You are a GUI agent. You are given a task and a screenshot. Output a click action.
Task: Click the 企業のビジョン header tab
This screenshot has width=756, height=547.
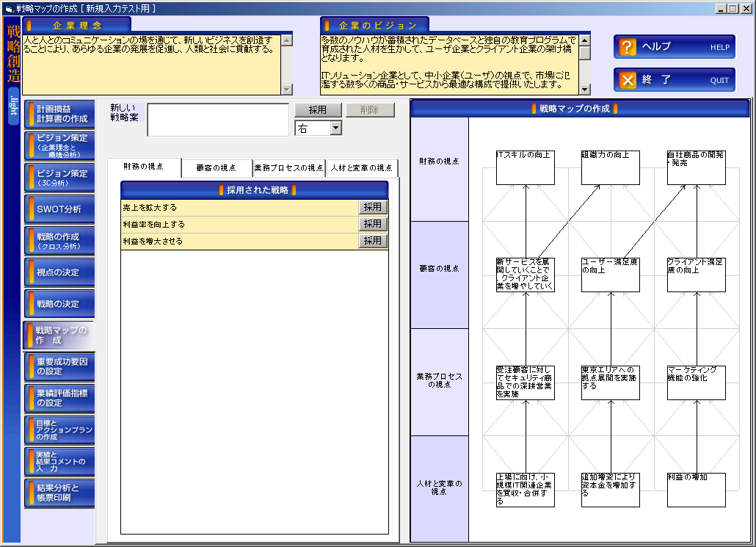pyautogui.click(x=374, y=26)
